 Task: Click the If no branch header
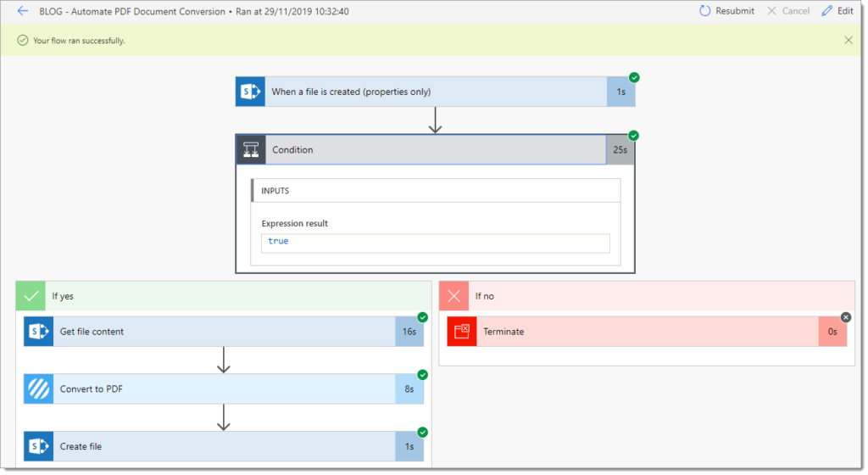point(647,296)
